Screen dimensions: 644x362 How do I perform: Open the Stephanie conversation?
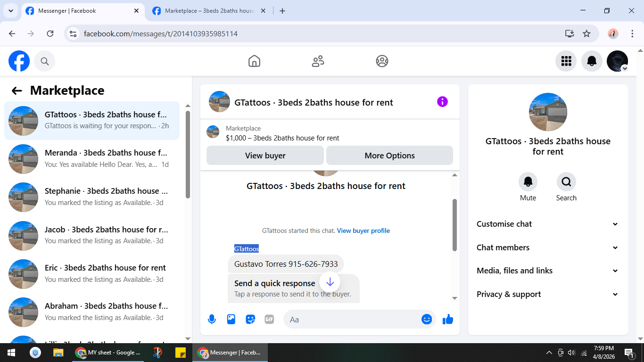click(92, 197)
